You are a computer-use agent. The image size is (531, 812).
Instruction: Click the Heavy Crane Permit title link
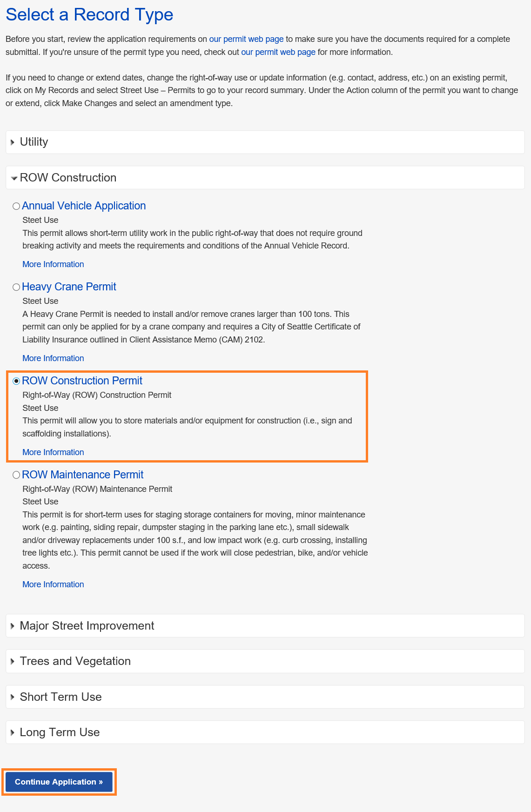[x=69, y=287]
